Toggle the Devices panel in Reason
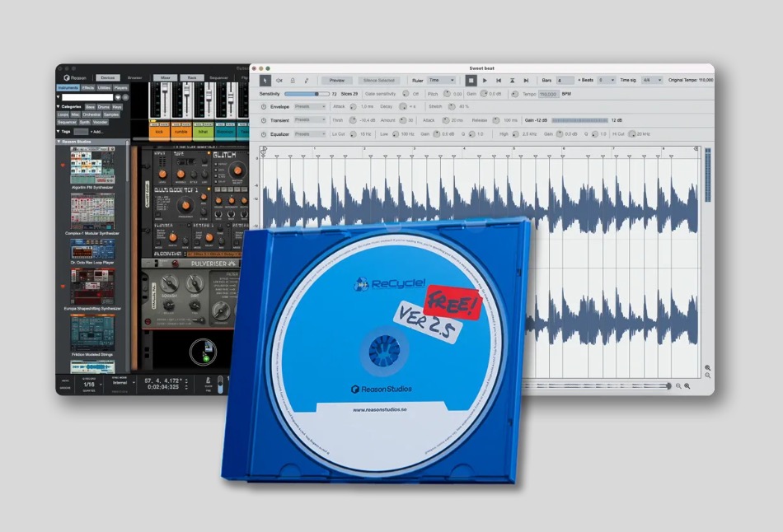 (x=108, y=78)
